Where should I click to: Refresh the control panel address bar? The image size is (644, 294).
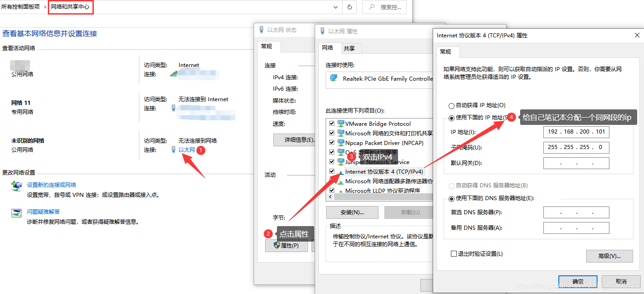[349, 7]
